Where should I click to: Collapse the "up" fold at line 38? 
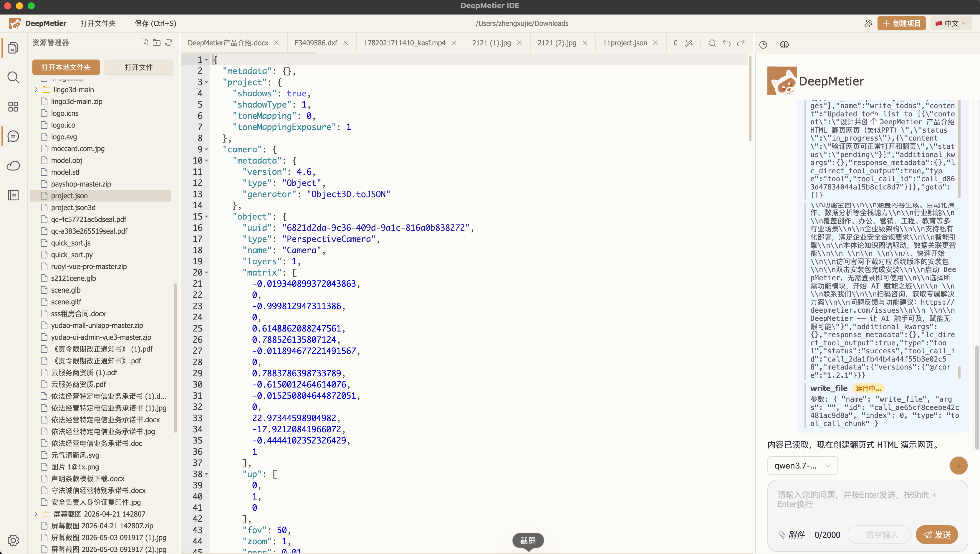(207, 474)
